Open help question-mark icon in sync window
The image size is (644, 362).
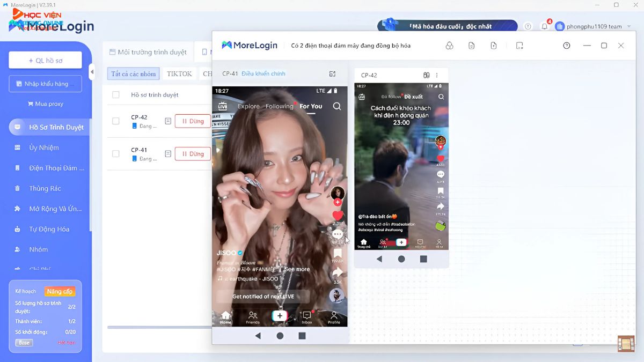tap(567, 46)
